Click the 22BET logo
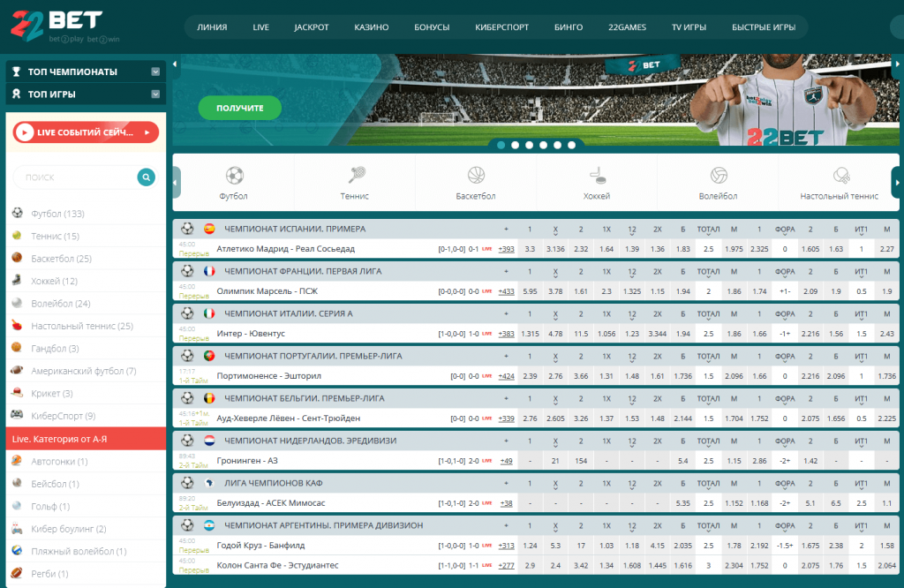This screenshot has width=904, height=588. 56,24
